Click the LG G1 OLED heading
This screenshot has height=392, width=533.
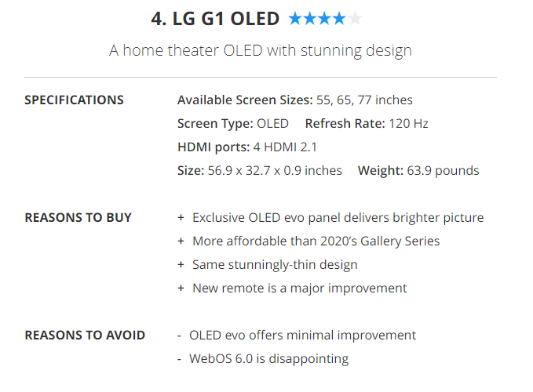point(217,18)
